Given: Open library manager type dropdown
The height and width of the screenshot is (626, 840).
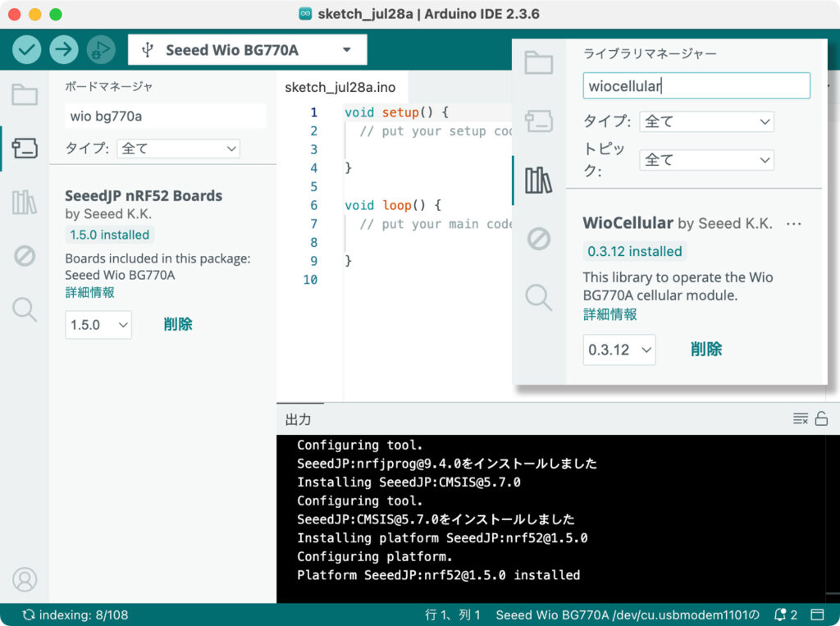Looking at the screenshot, I should [706, 121].
